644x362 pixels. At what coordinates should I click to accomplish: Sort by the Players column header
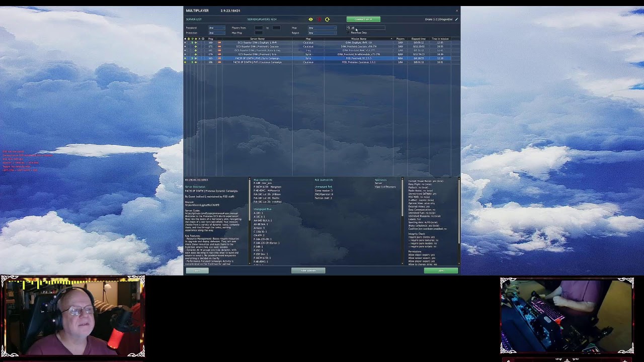(400, 39)
